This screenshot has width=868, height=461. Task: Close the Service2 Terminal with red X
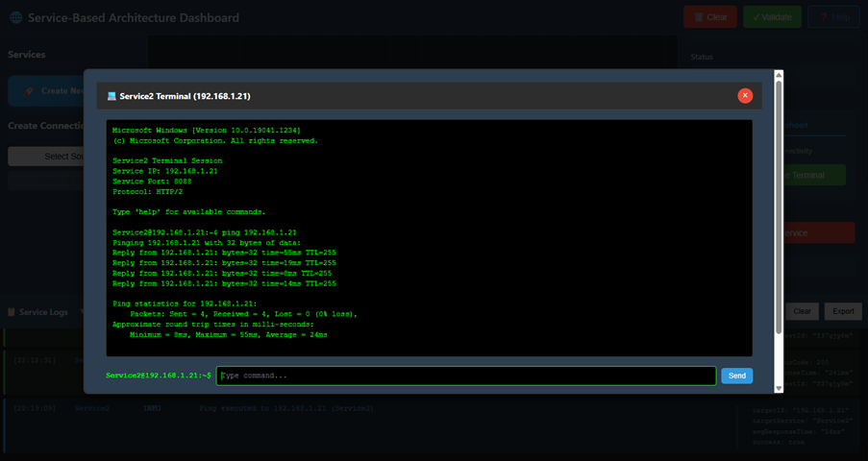click(x=745, y=96)
